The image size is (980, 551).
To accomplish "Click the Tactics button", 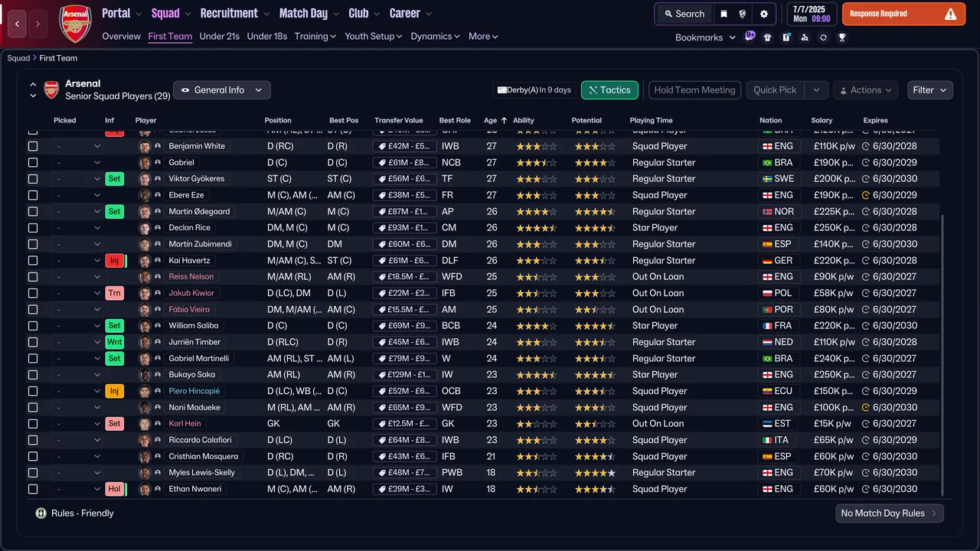I will click(609, 90).
